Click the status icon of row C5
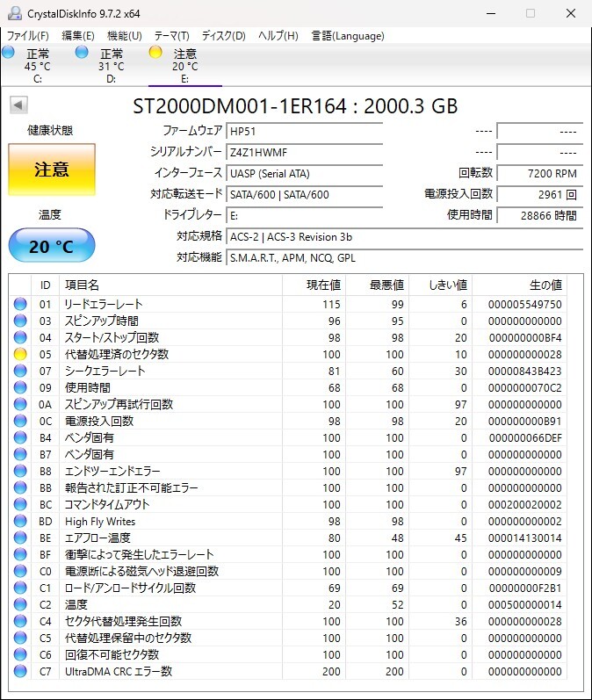 [x=20, y=638]
